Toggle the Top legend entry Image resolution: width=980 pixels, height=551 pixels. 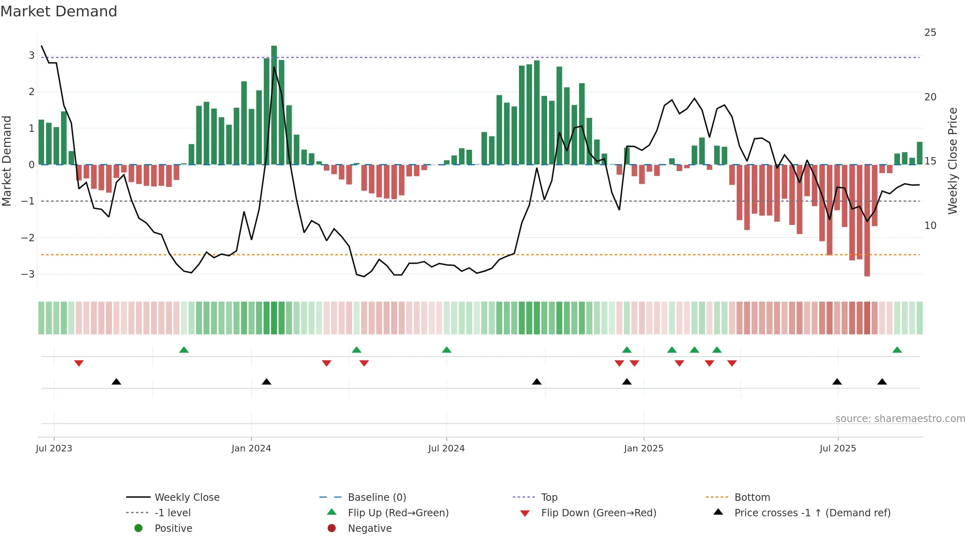[x=535, y=497]
